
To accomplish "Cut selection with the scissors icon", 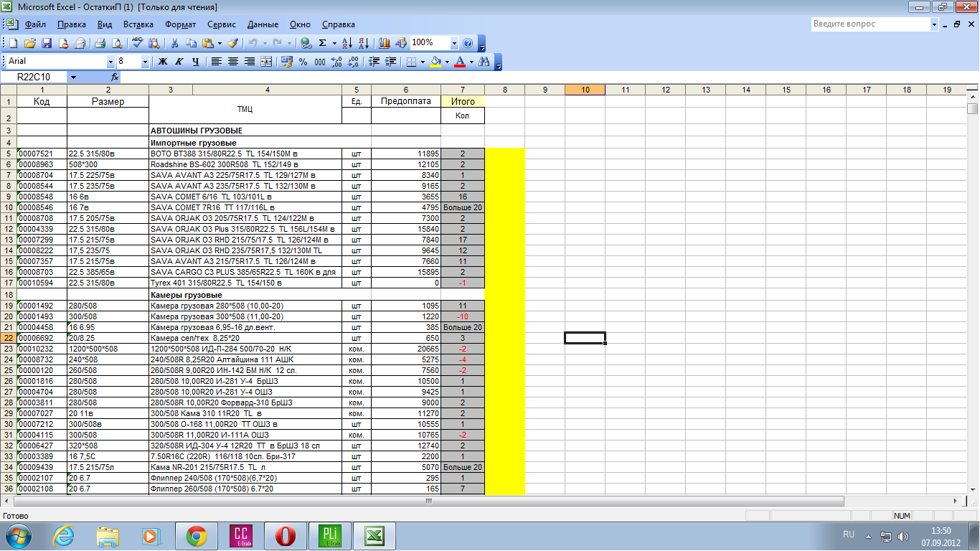I will (174, 43).
